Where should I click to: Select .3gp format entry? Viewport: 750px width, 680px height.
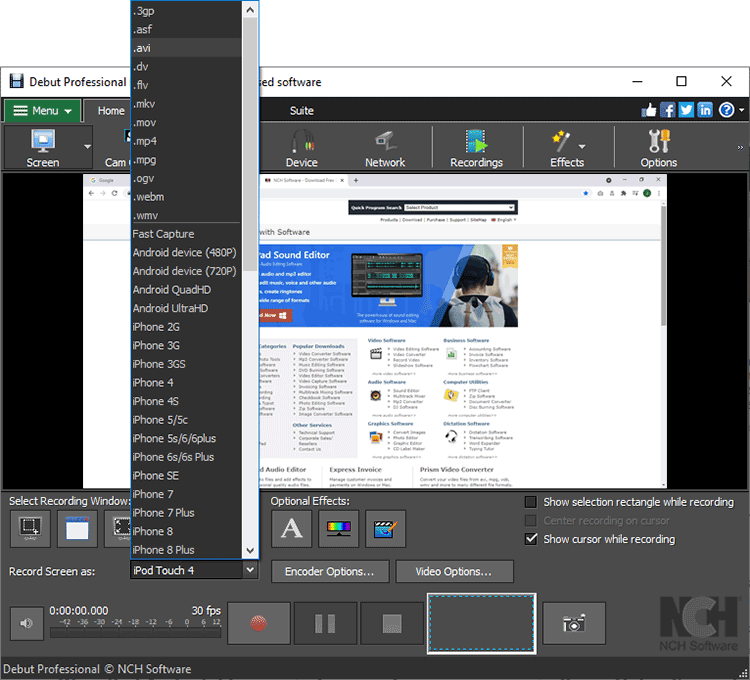click(186, 11)
